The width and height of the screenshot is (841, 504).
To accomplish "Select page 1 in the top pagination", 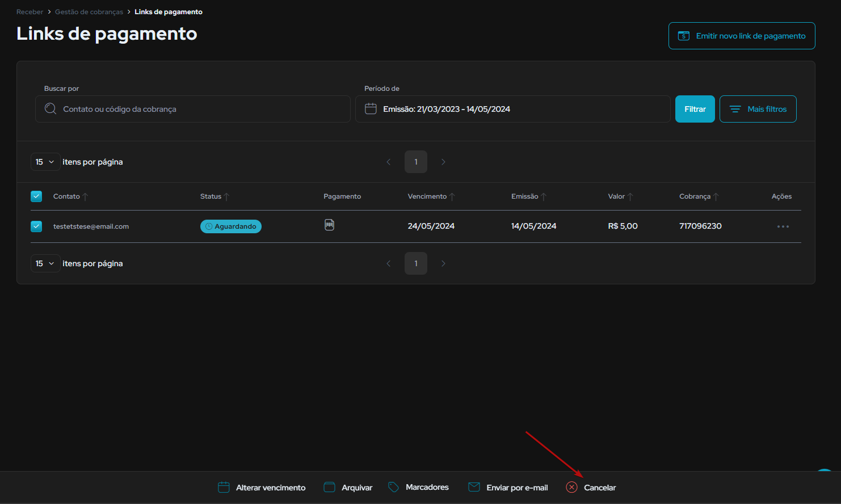I will point(416,162).
